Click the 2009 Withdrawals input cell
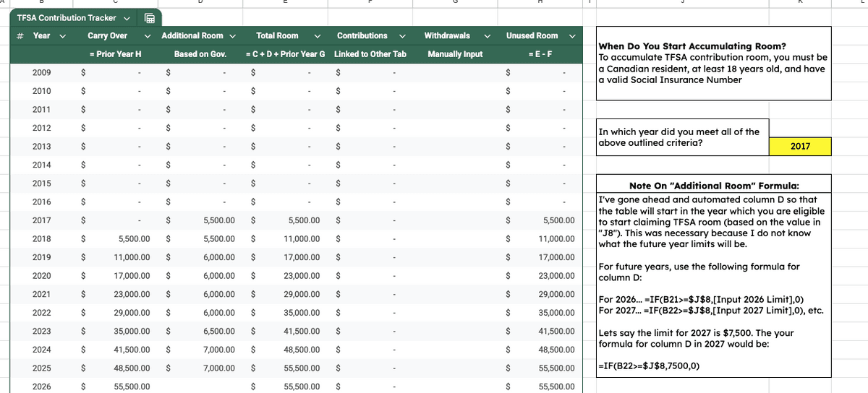This screenshot has height=393, width=868. (455, 72)
